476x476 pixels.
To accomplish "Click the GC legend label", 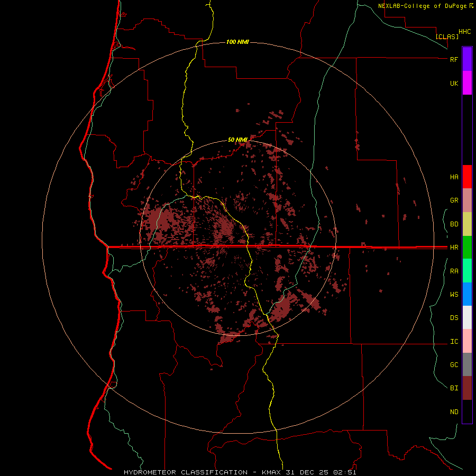I will click(x=454, y=365).
